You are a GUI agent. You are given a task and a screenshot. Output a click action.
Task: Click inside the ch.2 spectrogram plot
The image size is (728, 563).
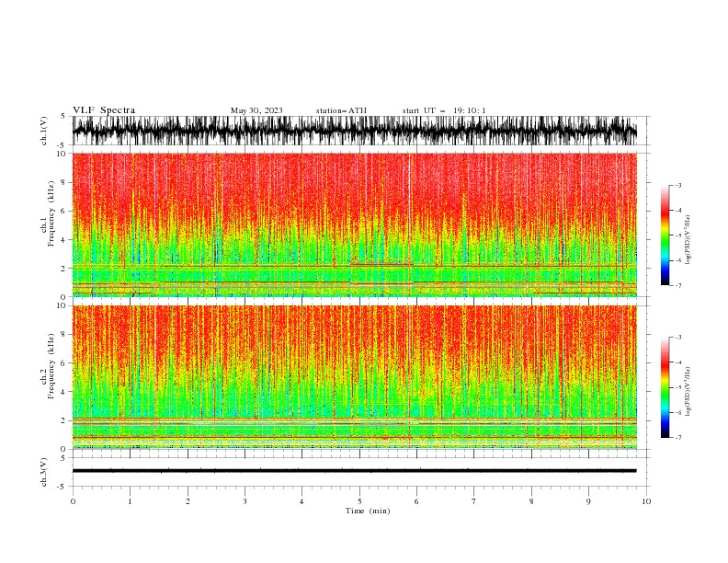click(354, 377)
